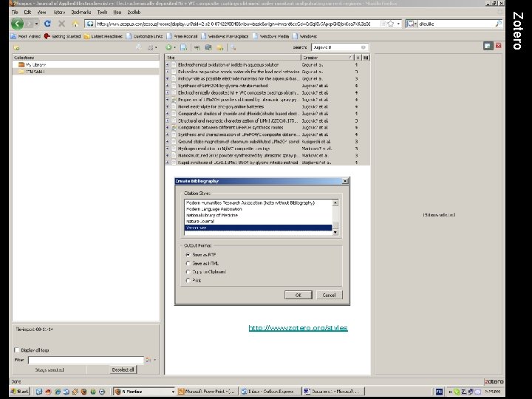Open the Latest Headlines feed bookmark
This screenshot has height=399, width=532.
[103, 36]
